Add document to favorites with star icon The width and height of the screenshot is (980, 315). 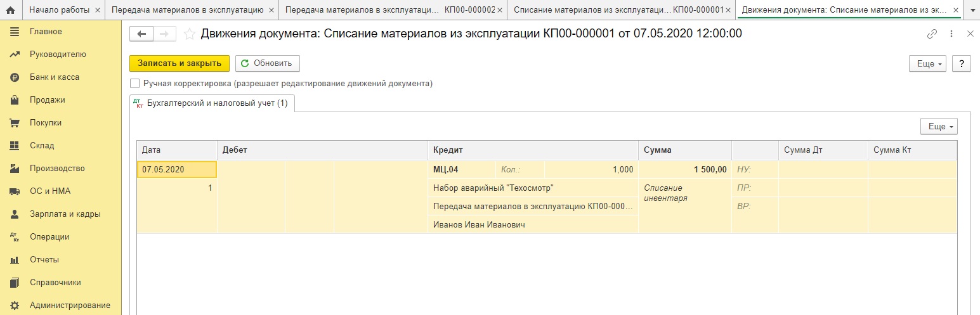pyautogui.click(x=189, y=34)
